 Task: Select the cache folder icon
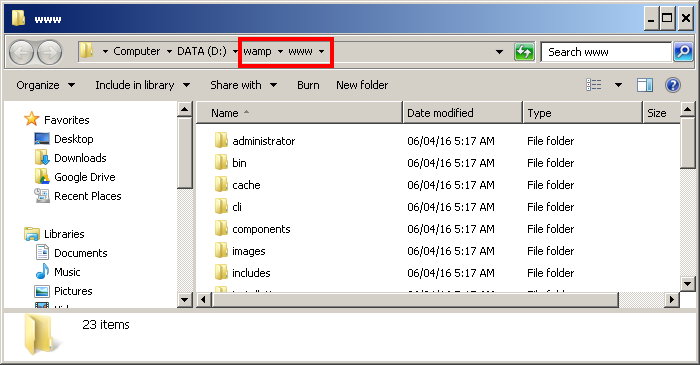pyautogui.click(x=221, y=184)
